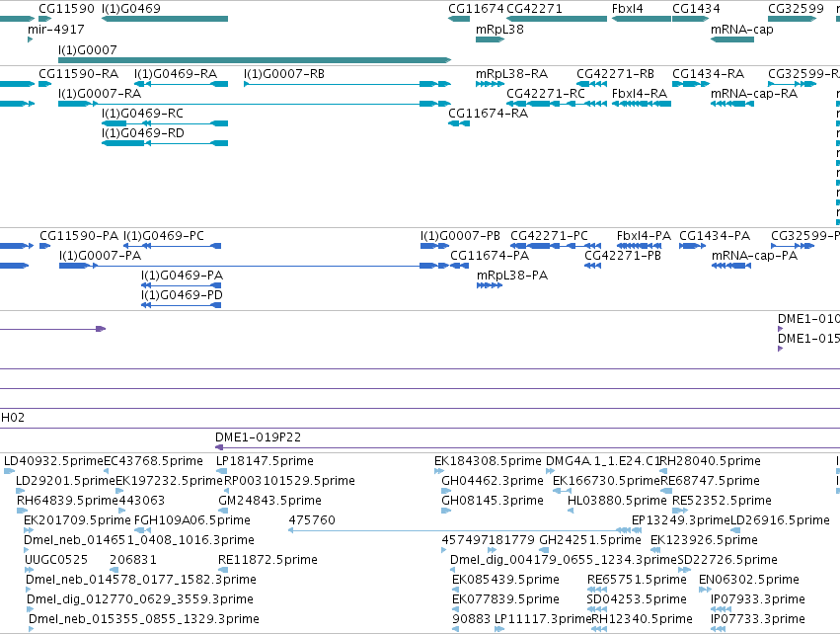
Task: Select EST HL03880.5prime
Action: click(617, 500)
